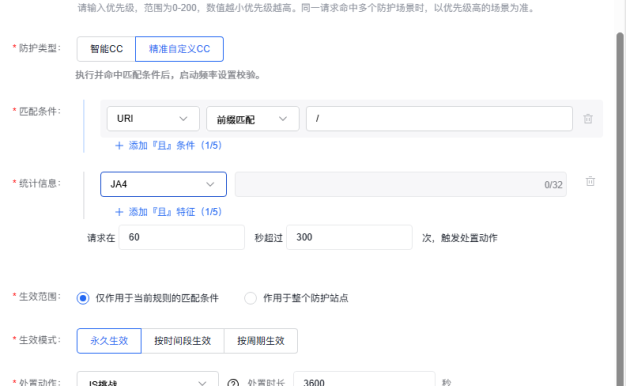This screenshot has height=386, width=626.
Task: Click the 处置时长 field showing 3600
Action: pos(364,380)
